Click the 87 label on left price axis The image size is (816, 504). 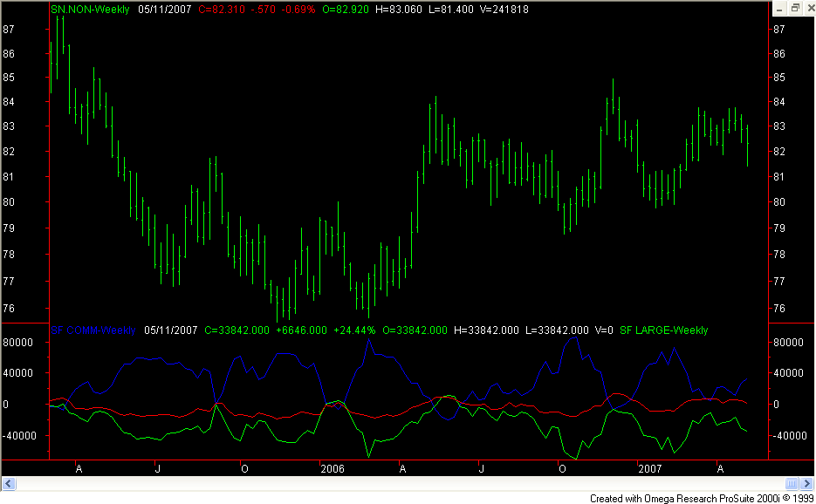pyautogui.click(x=9, y=30)
